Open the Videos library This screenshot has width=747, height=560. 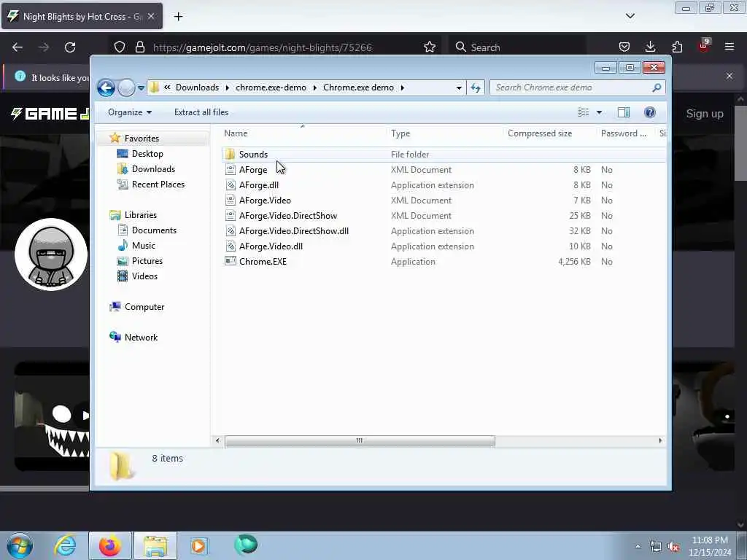point(144,276)
